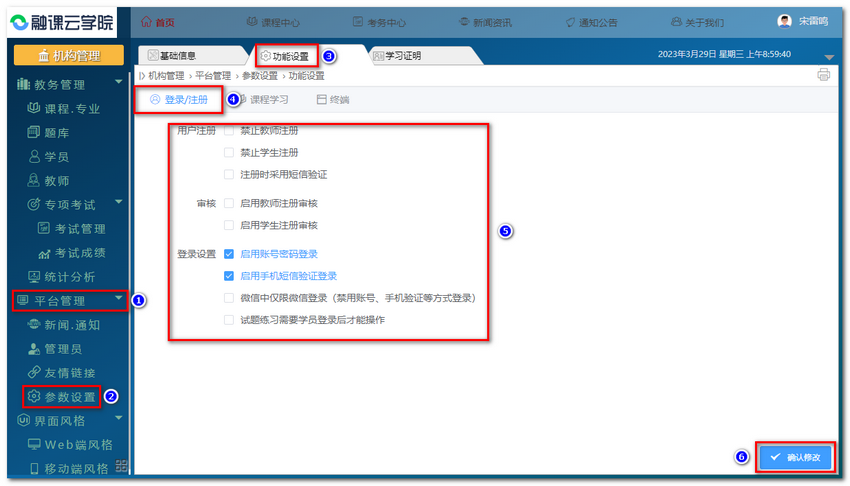850x486 pixels.
Task: Click the user avatar next to 宋雷鸣
Action: click(785, 21)
